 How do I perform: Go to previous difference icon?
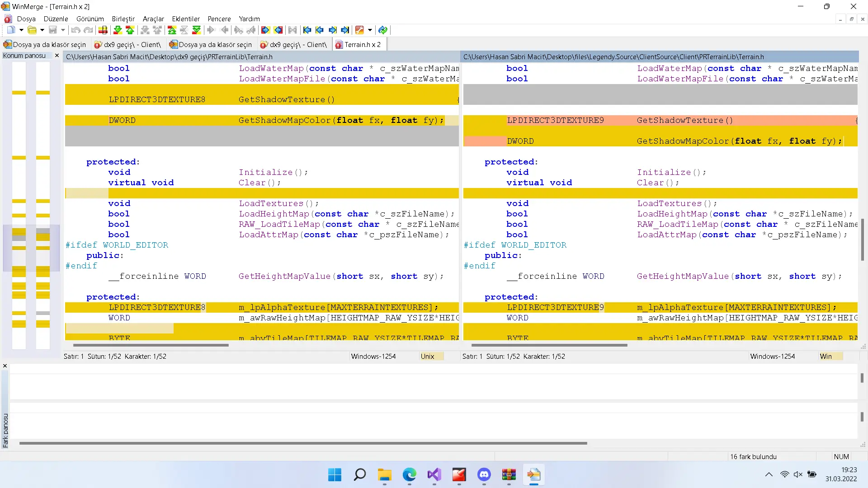[130, 30]
